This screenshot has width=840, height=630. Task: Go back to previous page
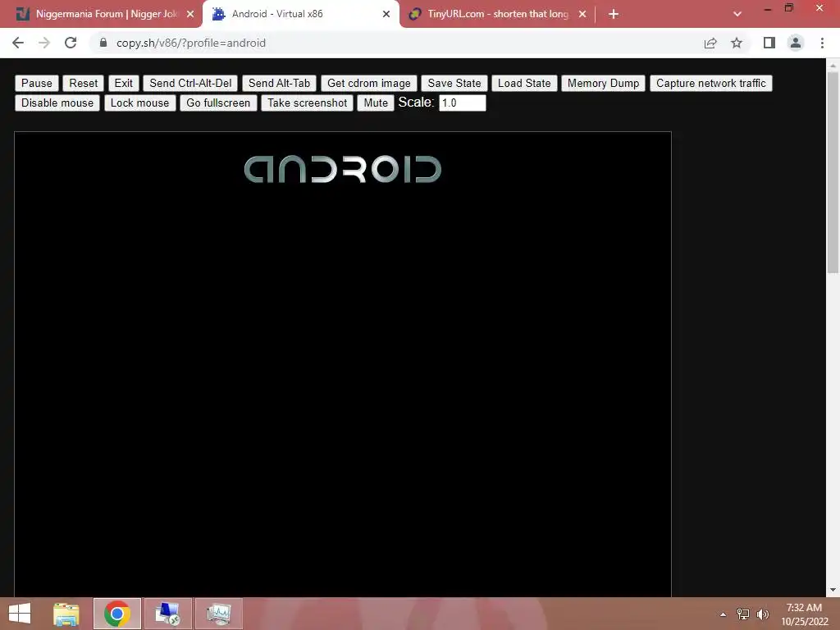click(x=18, y=43)
